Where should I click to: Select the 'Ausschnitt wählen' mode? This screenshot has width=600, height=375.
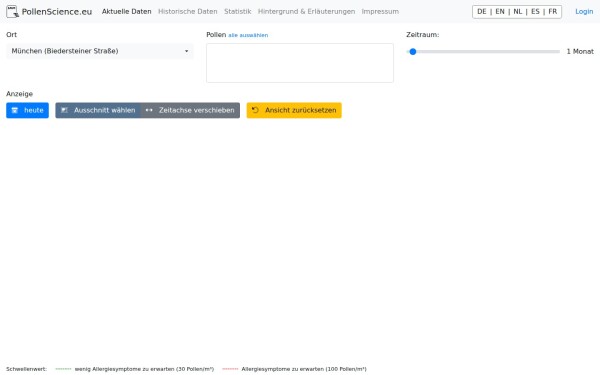(x=98, y=110)
